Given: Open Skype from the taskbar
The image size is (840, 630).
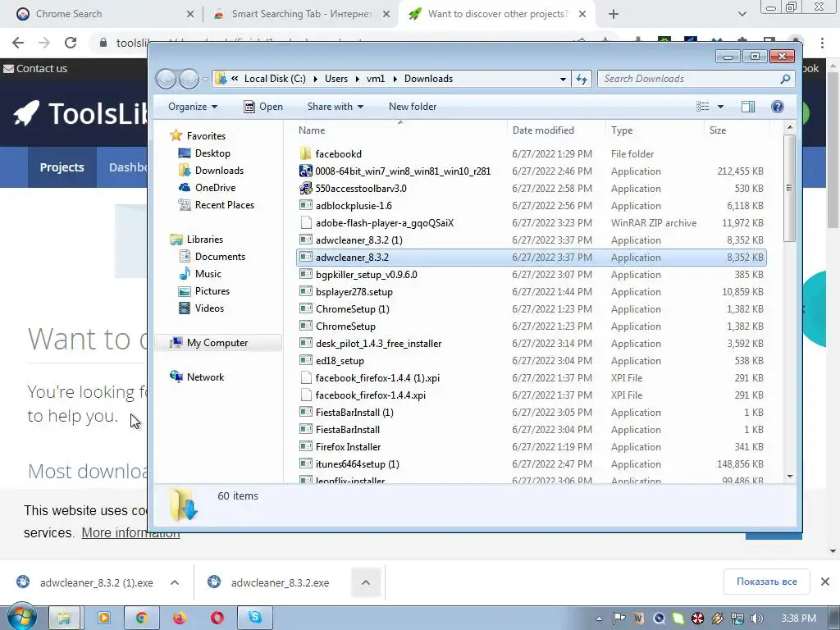Looking at the screenshot, I should click(255, 618).
